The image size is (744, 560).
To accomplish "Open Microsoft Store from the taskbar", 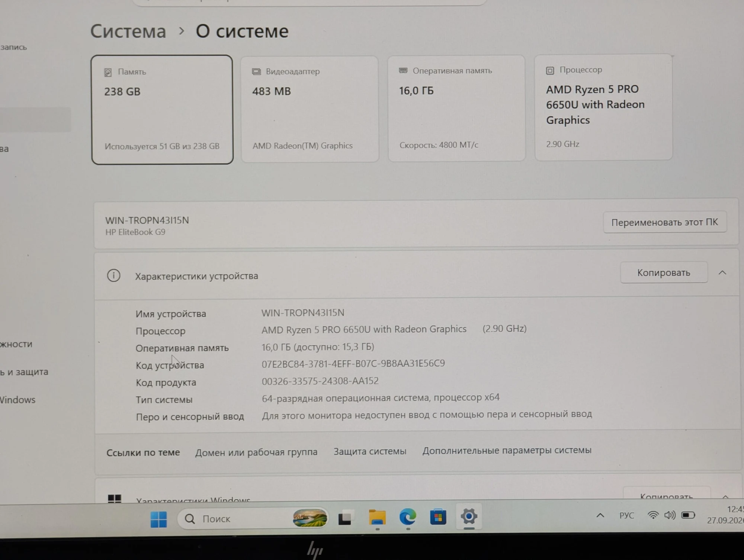I will click(x=438, y=517).
